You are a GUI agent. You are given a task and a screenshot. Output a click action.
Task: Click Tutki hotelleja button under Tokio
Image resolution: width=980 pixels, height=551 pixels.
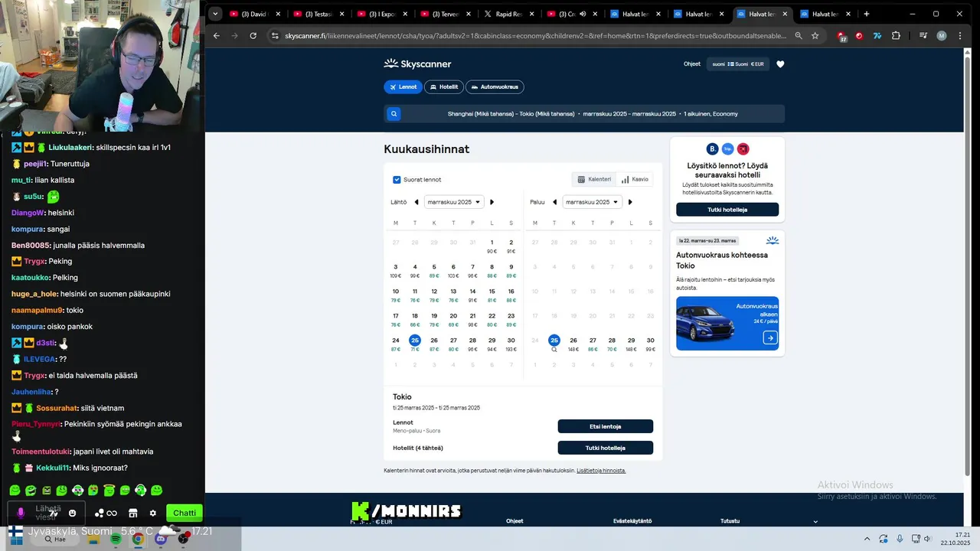(606, 448)
